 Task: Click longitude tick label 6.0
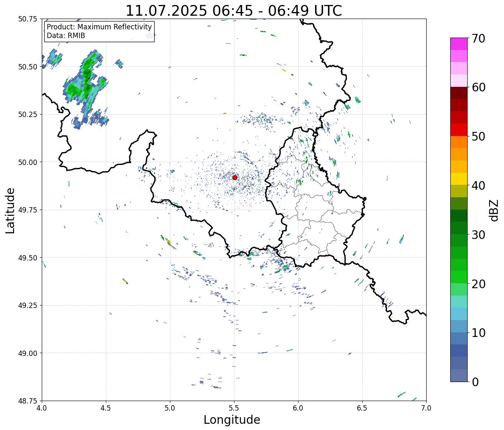point(298,408)
